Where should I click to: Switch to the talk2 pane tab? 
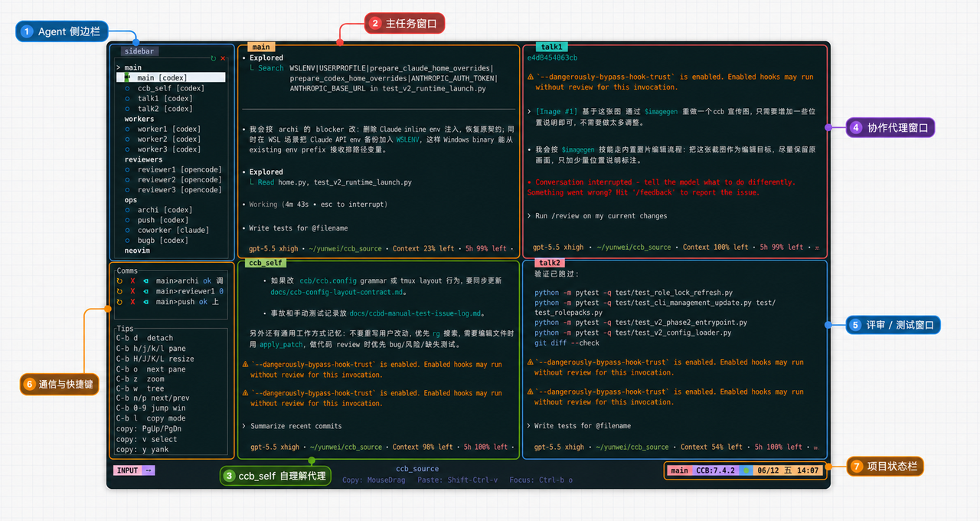(x=550, y=263)
